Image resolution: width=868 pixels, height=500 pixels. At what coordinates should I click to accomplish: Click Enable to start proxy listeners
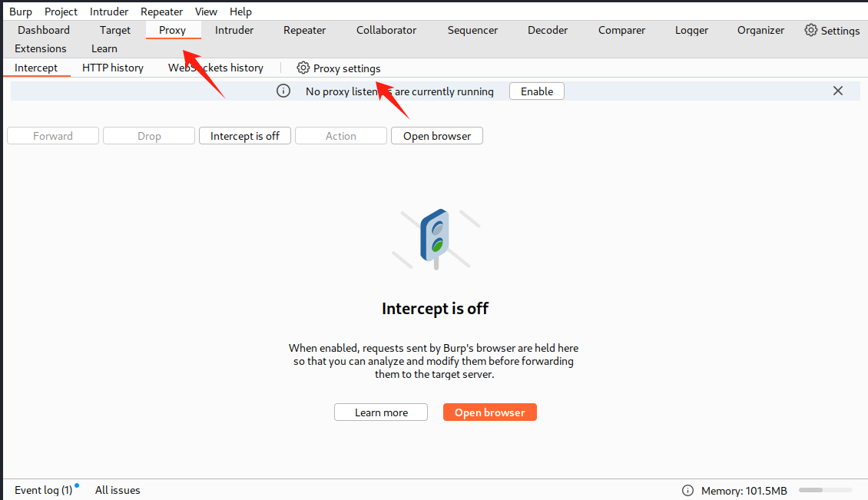pyautogui.click(x=537, y=91)
